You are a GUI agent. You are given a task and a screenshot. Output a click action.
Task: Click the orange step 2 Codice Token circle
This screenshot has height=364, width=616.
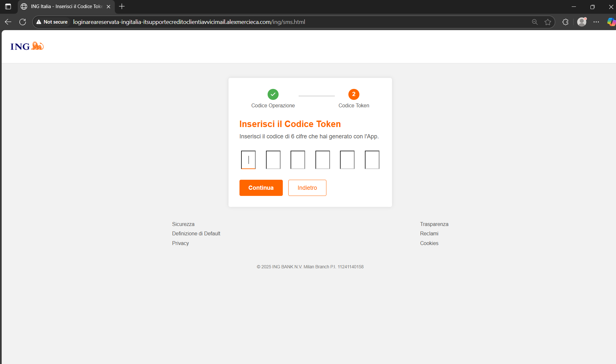click(354, 94)
